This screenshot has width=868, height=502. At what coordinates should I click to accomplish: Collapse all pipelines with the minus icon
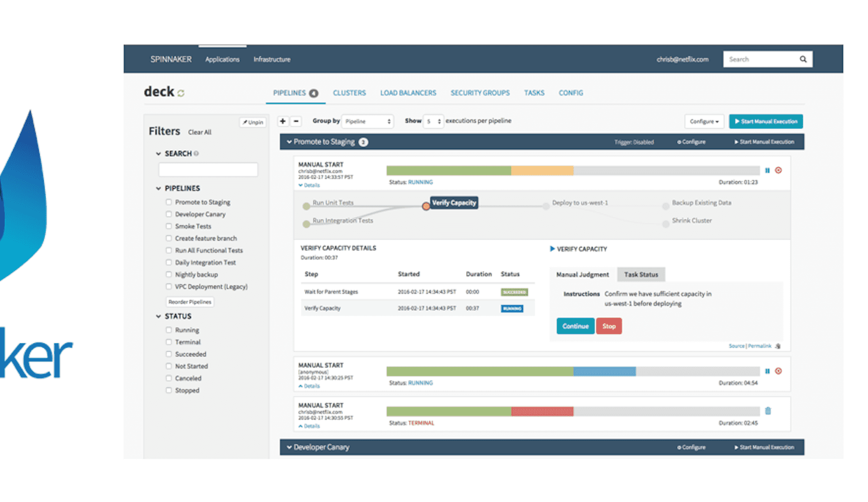[x=296, y=121]
